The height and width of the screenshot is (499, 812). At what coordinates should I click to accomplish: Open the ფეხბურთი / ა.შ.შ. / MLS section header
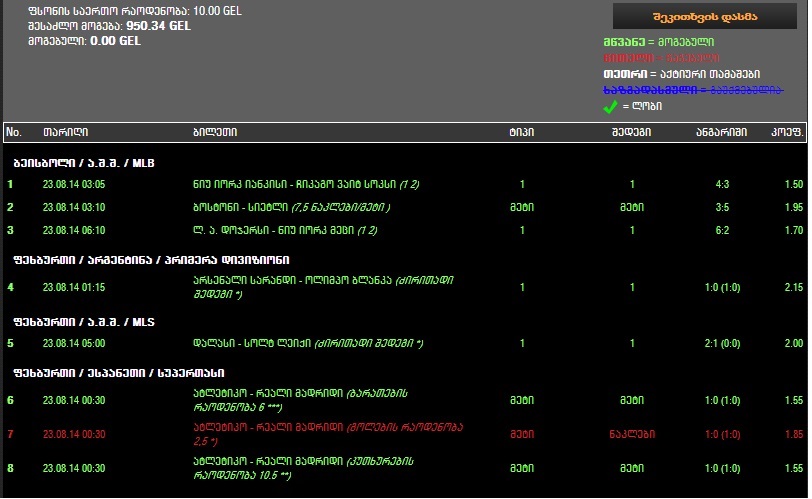[x=84, y=322]
